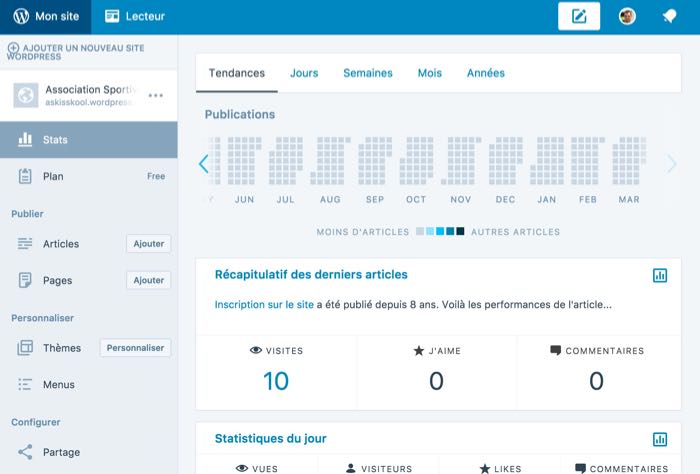Image resolution: width=700 pixels, height=474 pixels.
Task: Go to previous months with left chevron
Action: [x=204, y=164]
